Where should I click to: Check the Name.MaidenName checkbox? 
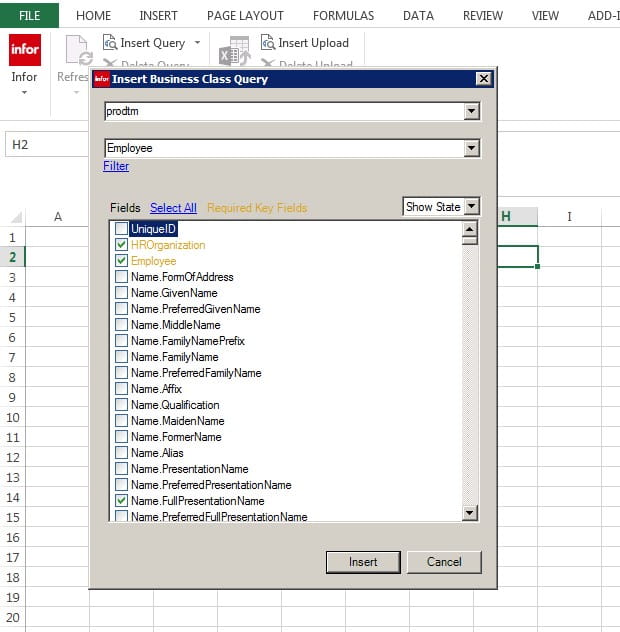(121, 421)
